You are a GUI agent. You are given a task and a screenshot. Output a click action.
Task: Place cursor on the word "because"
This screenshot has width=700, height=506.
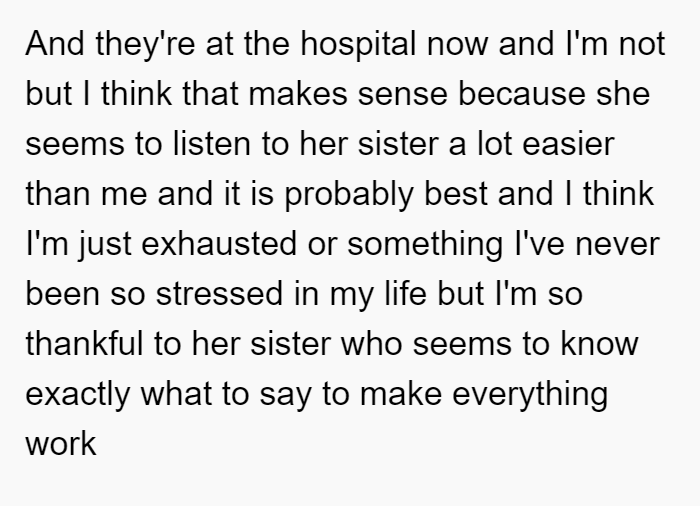(x=522, y=93)
